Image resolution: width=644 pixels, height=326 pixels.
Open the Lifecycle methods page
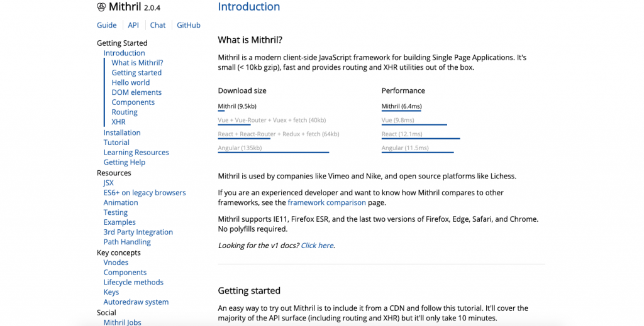[x=133, y=282]
